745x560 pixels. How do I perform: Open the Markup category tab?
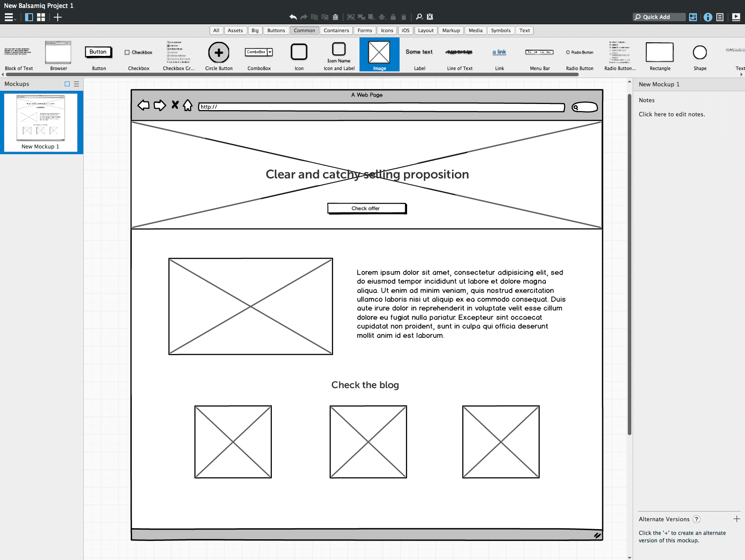click(451, 30)
